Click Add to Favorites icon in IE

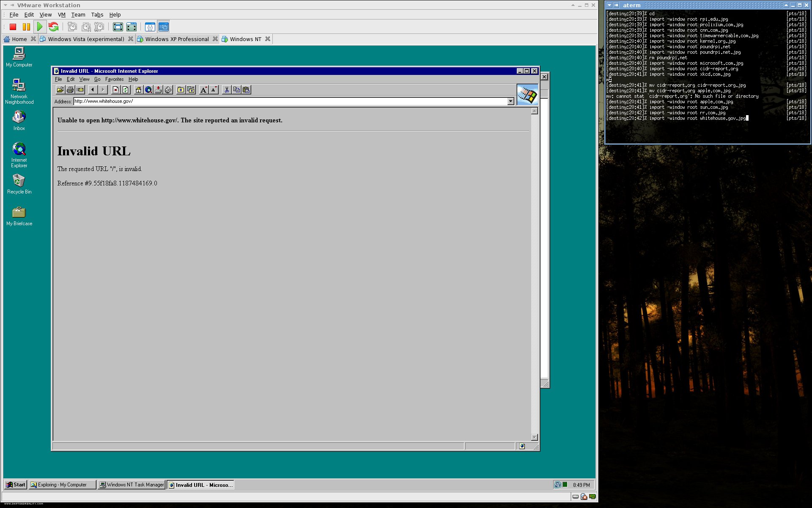pos(191,90)
